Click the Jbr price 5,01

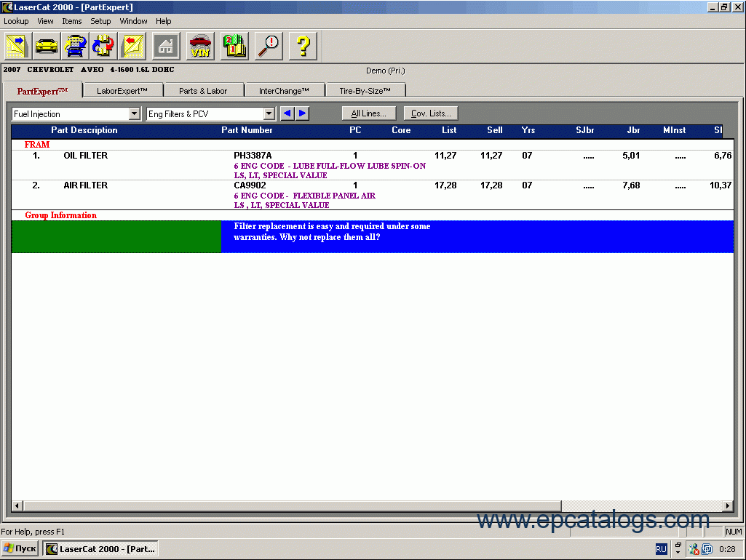click(631, 156)
